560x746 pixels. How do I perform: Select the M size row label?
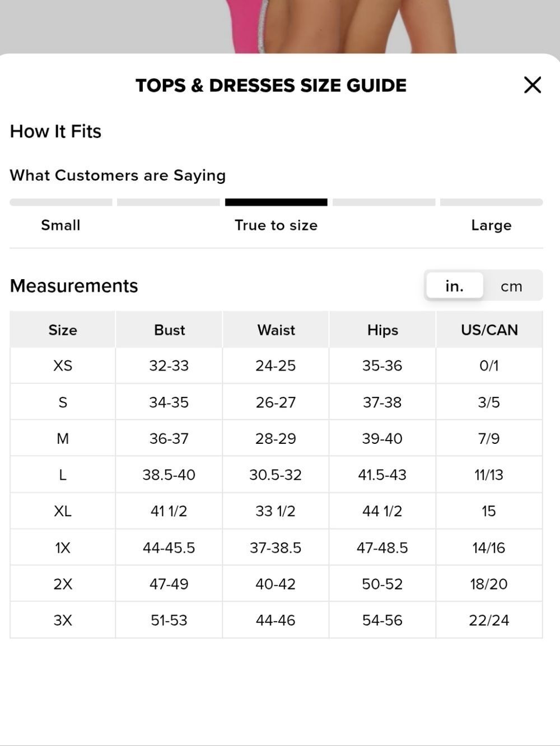pos(63,438)
